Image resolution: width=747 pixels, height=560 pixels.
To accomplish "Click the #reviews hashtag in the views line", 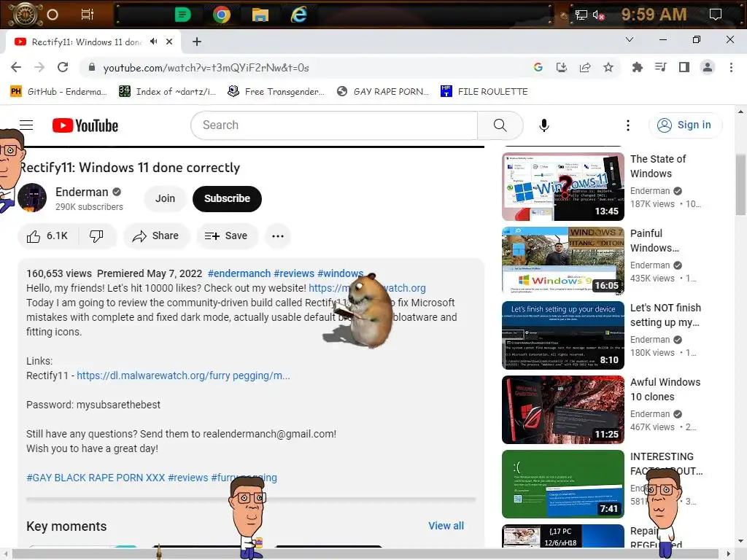I will coord(294,274).
